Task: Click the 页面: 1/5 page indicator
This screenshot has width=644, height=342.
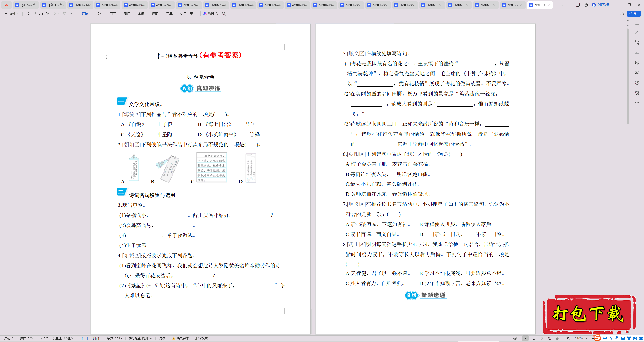Action: pos(26,338)
